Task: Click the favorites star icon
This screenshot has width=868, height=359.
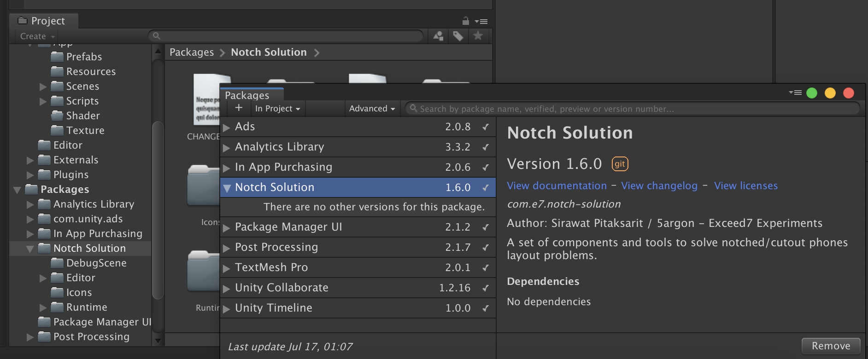Action: click(x=478, y=36)
